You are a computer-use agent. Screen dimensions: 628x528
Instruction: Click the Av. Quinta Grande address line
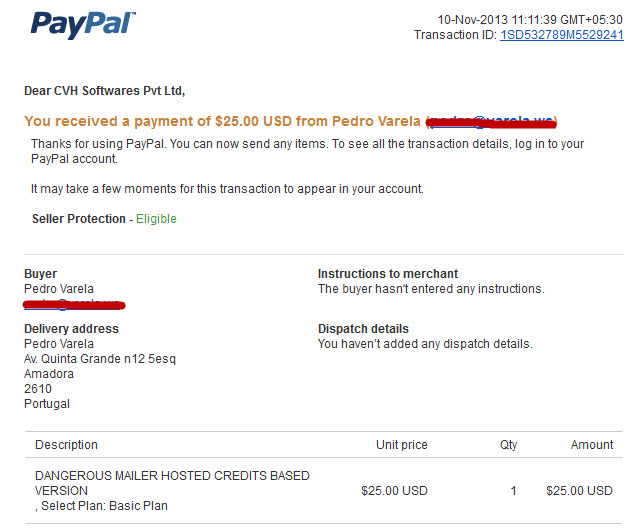coord(100,359)
